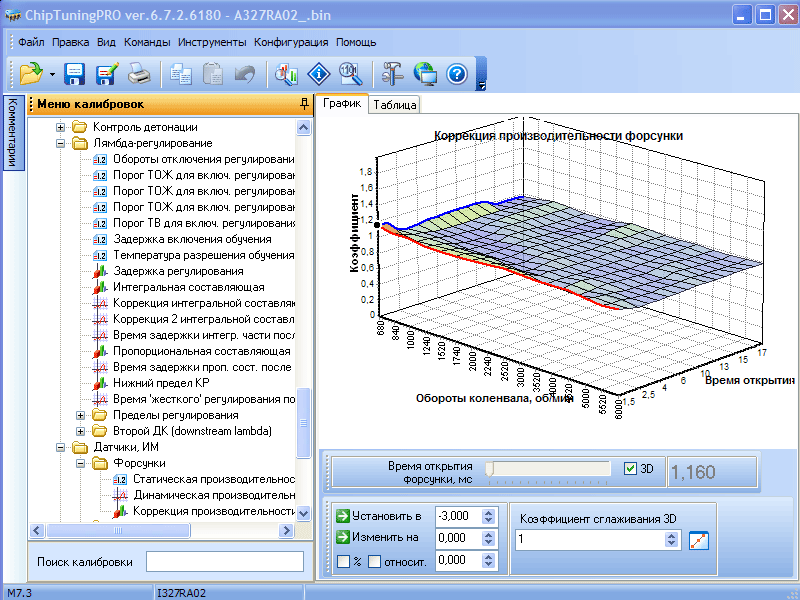The height and width of the screenshot is (600, 800).
Task: Click the save floppy disk icon
Action: tap(74, 73)
